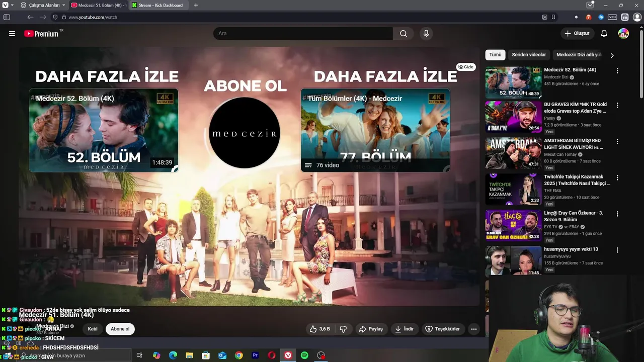Show more filter chips with right chevron
This screenshot has height=362, width=644.
point(612,55)
